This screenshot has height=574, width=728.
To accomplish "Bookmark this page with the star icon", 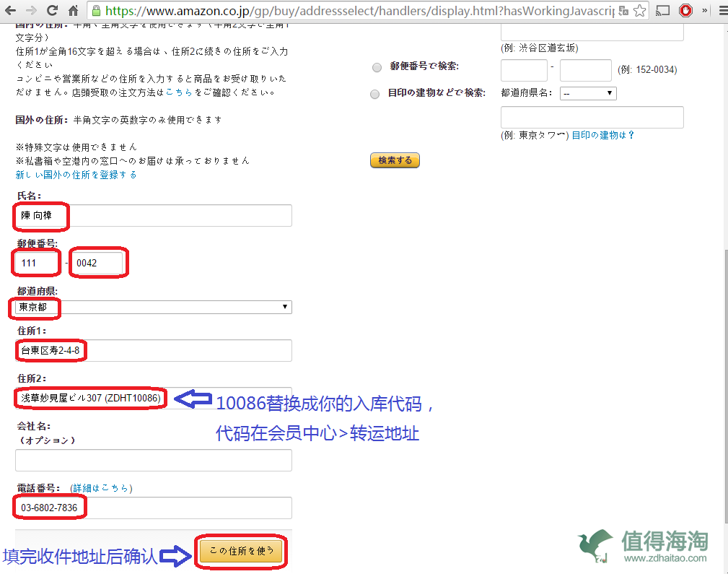I will pyautogui.click(x=639, y=11).
